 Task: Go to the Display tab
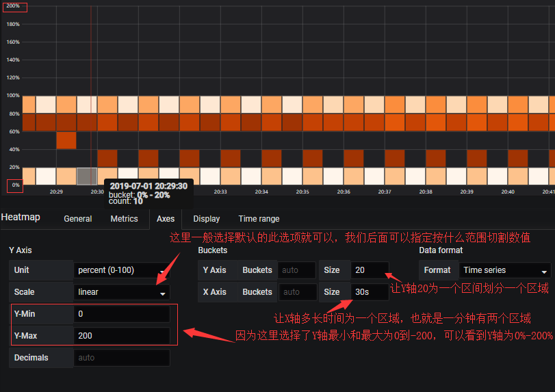pyautogui.click(x=206, y=219)
